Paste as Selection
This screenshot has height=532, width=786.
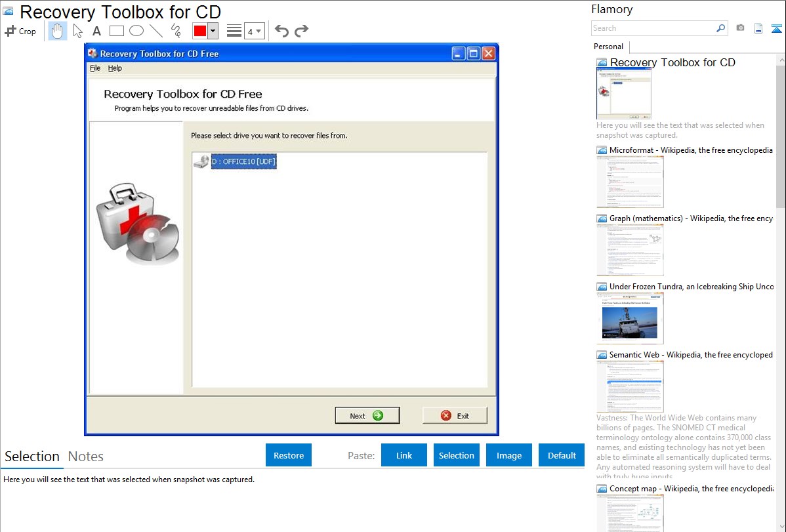tap(457, 455)
